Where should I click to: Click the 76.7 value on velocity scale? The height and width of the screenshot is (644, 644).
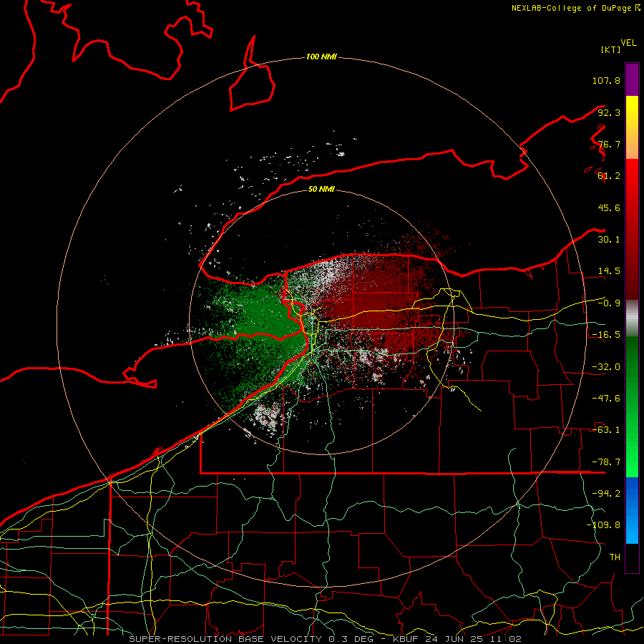[x=609, y=144]
